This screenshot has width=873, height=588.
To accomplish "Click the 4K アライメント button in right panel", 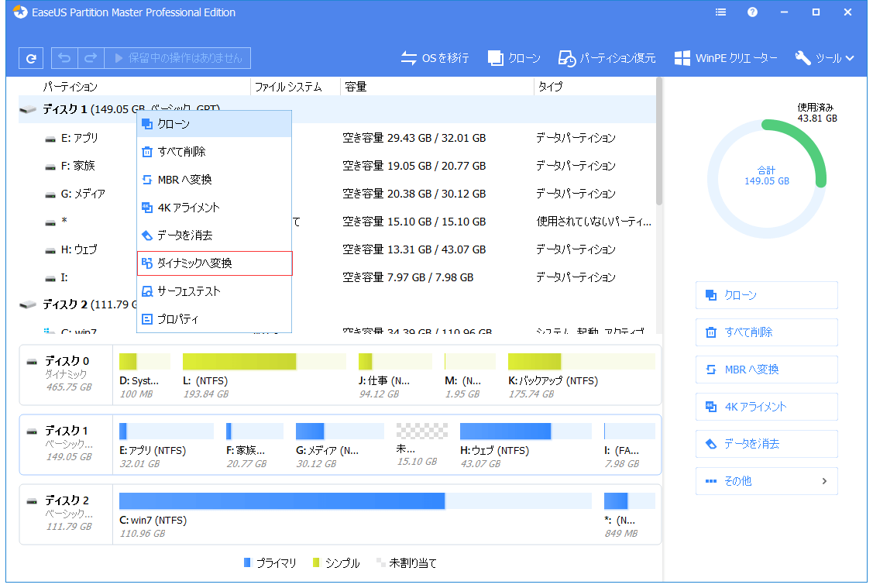I will point(766,407).
